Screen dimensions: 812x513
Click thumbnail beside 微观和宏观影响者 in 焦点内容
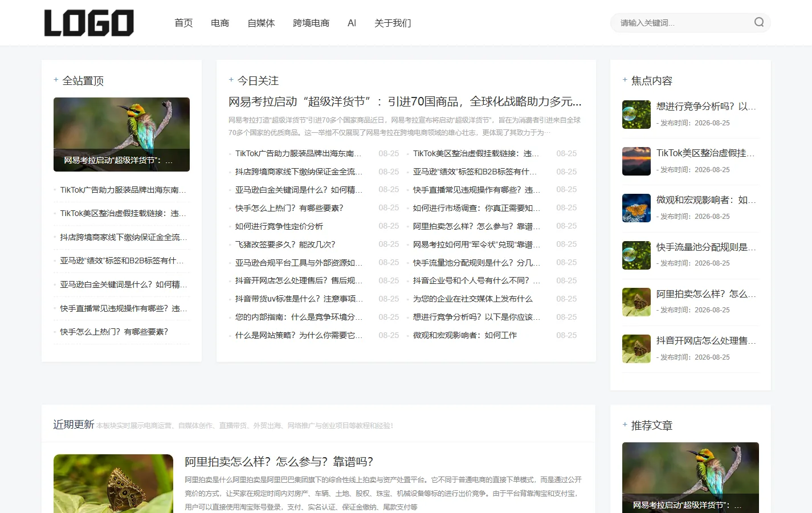[636, 208]
